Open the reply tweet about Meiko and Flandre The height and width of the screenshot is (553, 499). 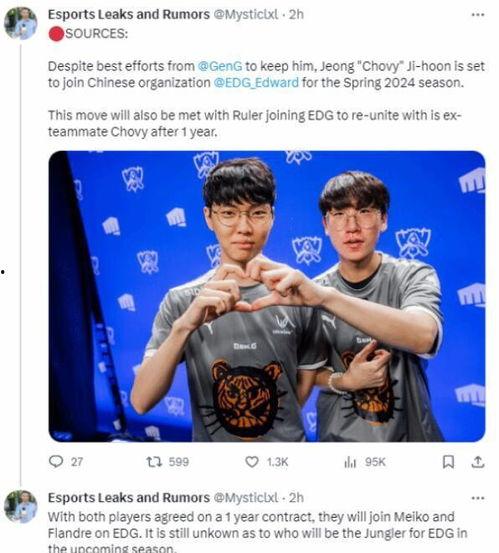(x=257, y=533)
